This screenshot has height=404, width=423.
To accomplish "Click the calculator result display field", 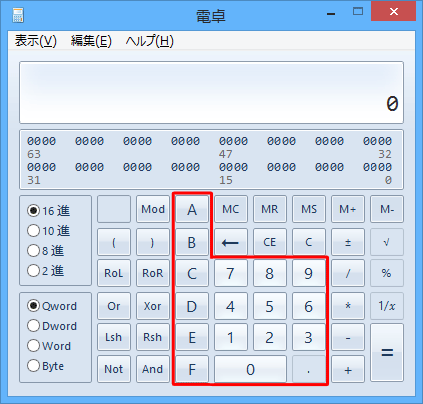I will pyautogui.click(x=211, y=92).
